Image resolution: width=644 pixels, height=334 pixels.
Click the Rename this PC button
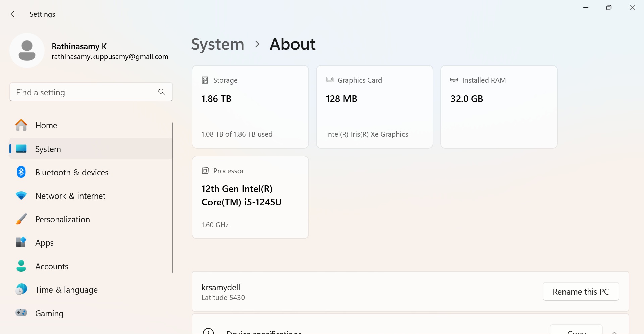click(x=581, y=292)
